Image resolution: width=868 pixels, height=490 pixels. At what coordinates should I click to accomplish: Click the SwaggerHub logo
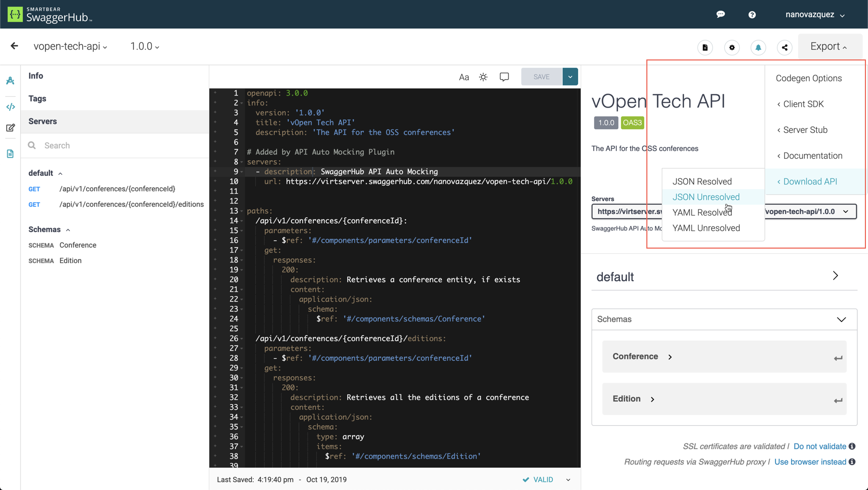click(50, 14)
